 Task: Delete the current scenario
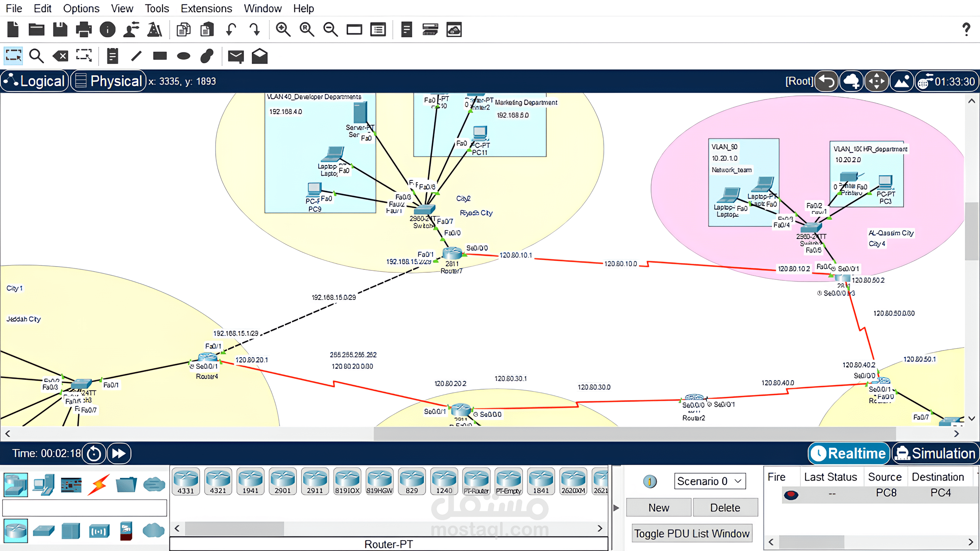pyautogui.click(x=725, y=507)
